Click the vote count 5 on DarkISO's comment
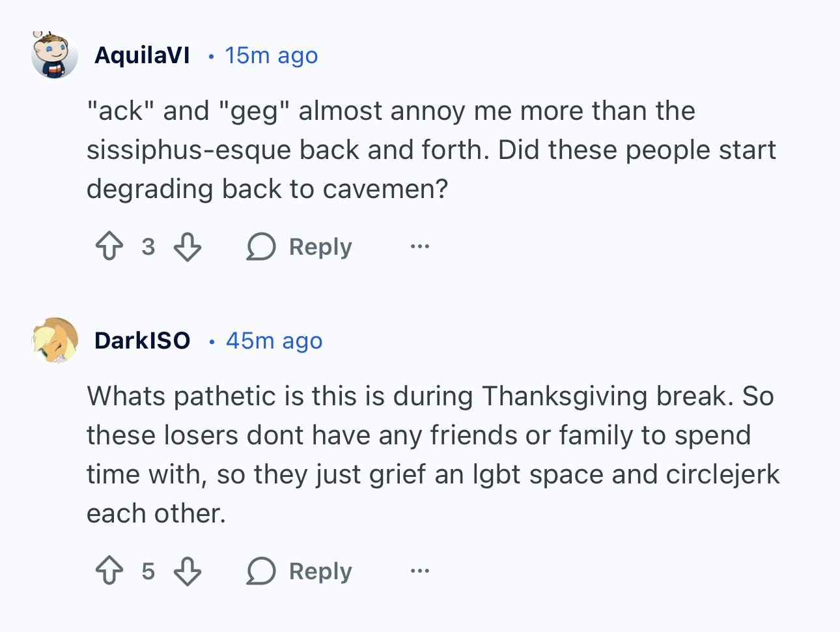840x632 pixels. 148,571
